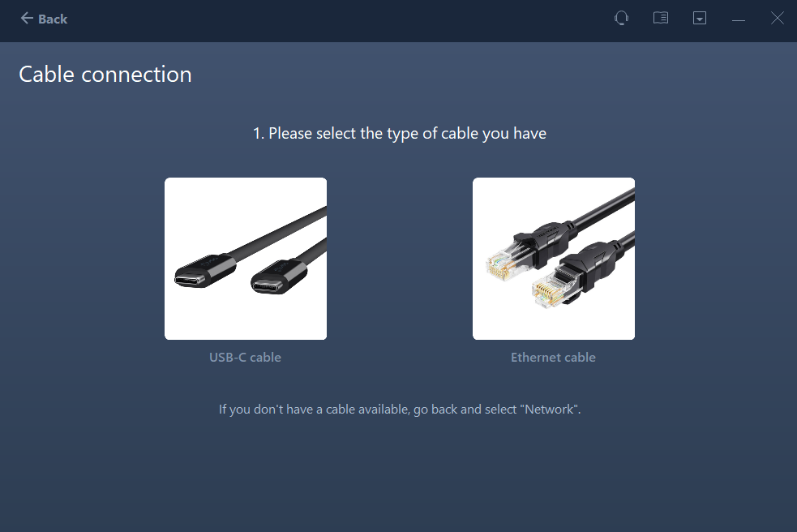Close the cable connection window
The height and width of the screenshot is (532, 797).
click(x=777, y=18)
